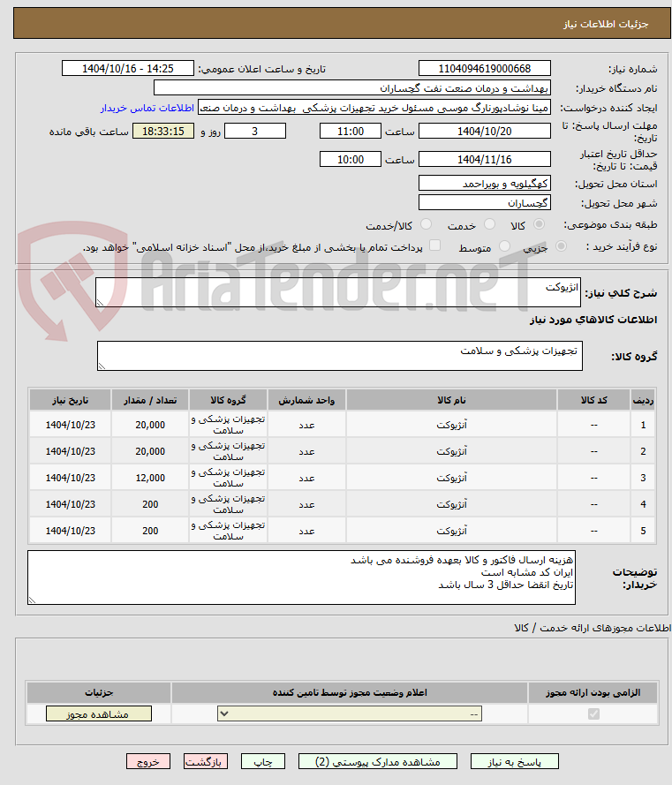Open the اعلام وضعیت مجوز dropdown
Image resolution: width=672 pixels, height=785 pixels.
[350, 713]
